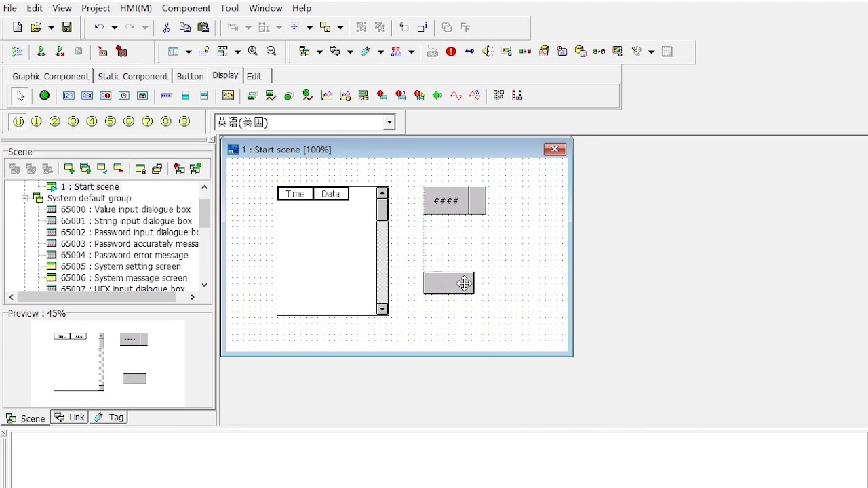
Task: Switch to the Button tab
Action: [x=190, y=76]
